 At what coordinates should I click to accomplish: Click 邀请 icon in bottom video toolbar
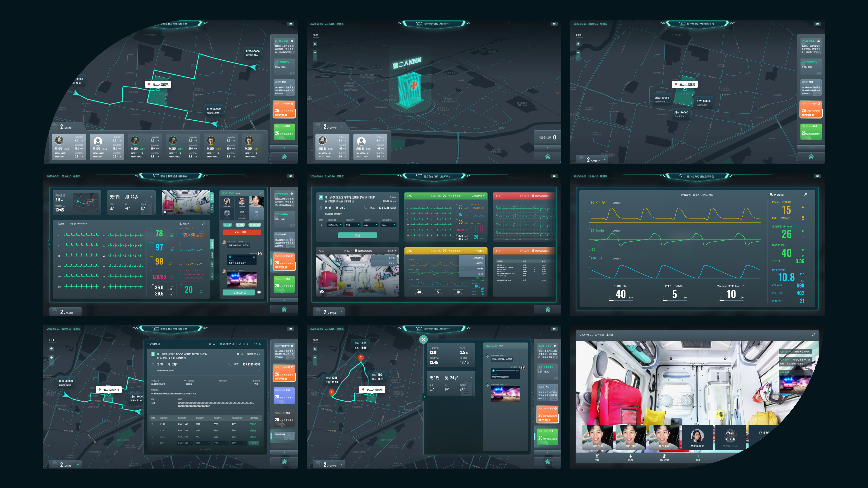(x=698, y=456)
